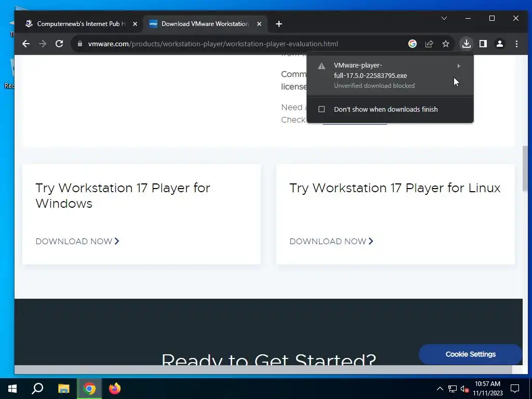Click the Try Workstation 17 Player for Linux heading
The width and height of the screenshot is (532, 399).
tap(395, 188)
